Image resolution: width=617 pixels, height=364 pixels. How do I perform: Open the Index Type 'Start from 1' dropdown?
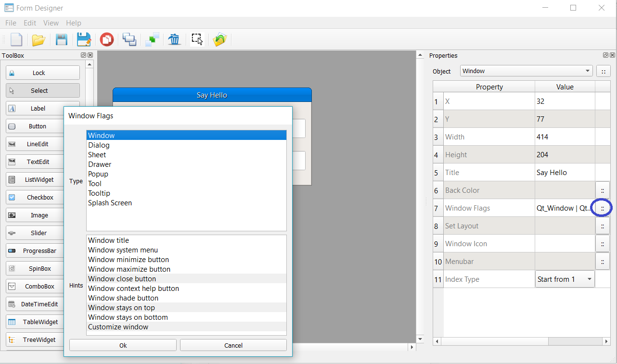pos(565,279)
